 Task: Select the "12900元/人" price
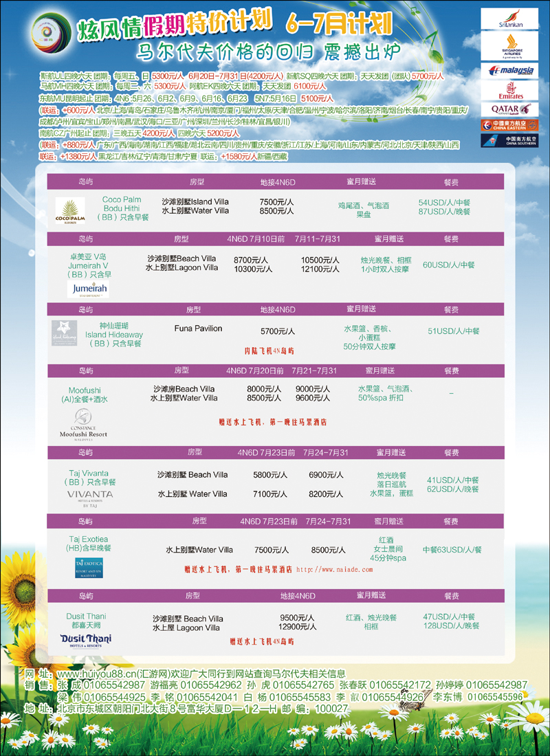[297, 627]
